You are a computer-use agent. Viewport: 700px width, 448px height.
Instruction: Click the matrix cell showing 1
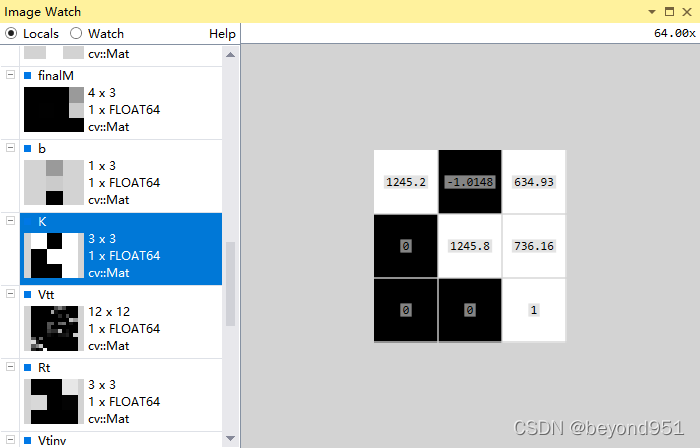coord(534,310)
